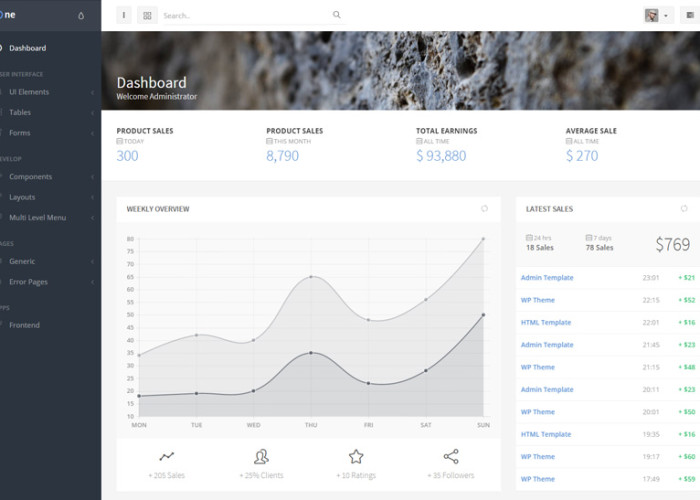700x500 pixels.
Task: Open WP Theme sale at 21:15
Action: [538, 367]
